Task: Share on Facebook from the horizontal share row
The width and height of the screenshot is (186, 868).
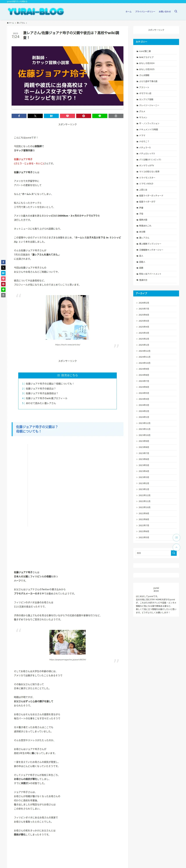Action: click(19, 116)
